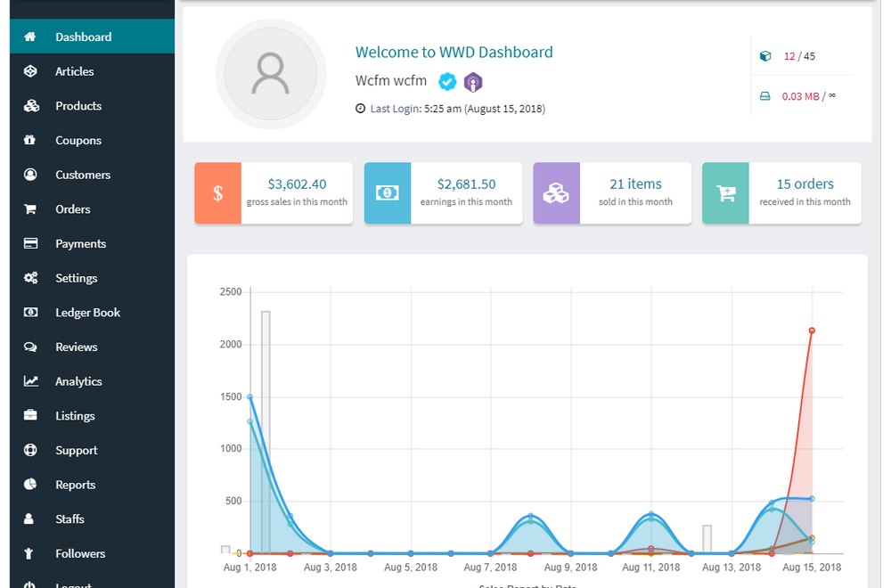Click the teal cart orders received icon
Image resolution: width=891 pixels, height=588 pixels.
tap(725, 193)
